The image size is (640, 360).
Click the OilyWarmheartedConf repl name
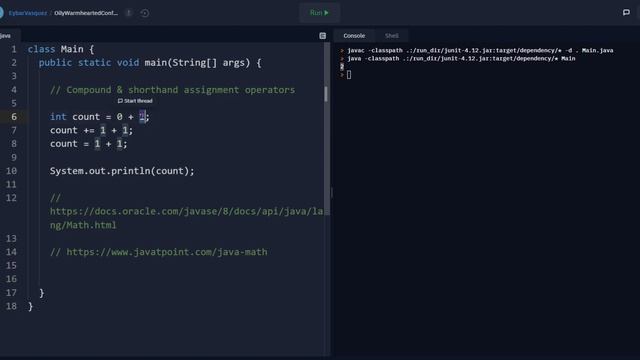pos(86,13)
